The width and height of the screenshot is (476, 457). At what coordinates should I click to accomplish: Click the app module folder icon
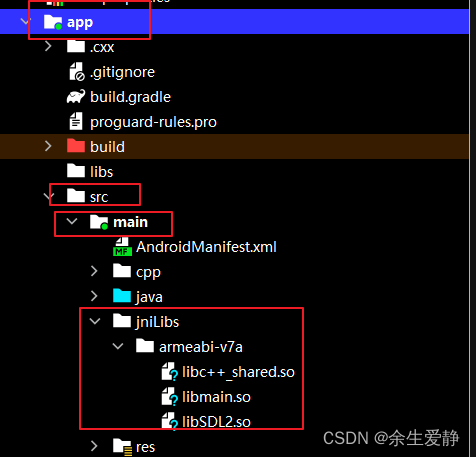pyautogui.click(x=53, y=22)
